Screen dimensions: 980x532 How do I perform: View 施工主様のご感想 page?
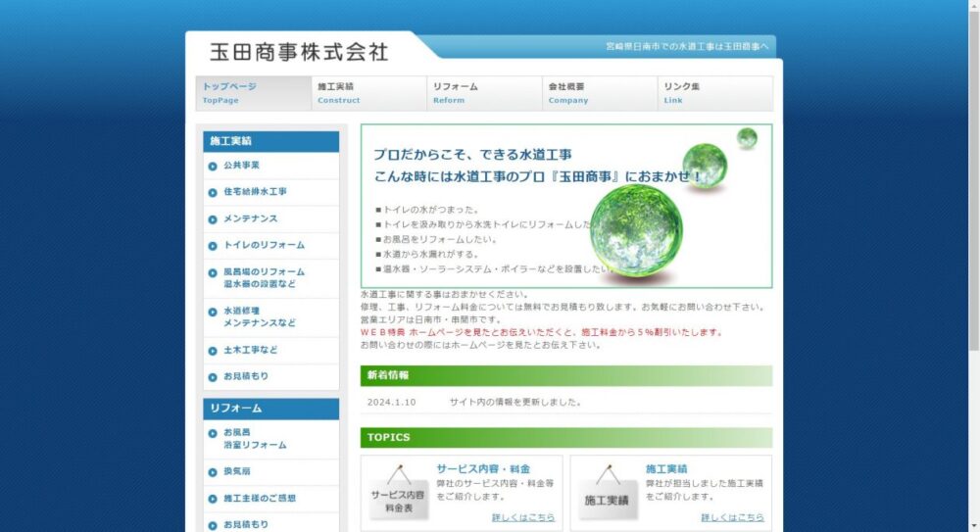pos(260,499)
